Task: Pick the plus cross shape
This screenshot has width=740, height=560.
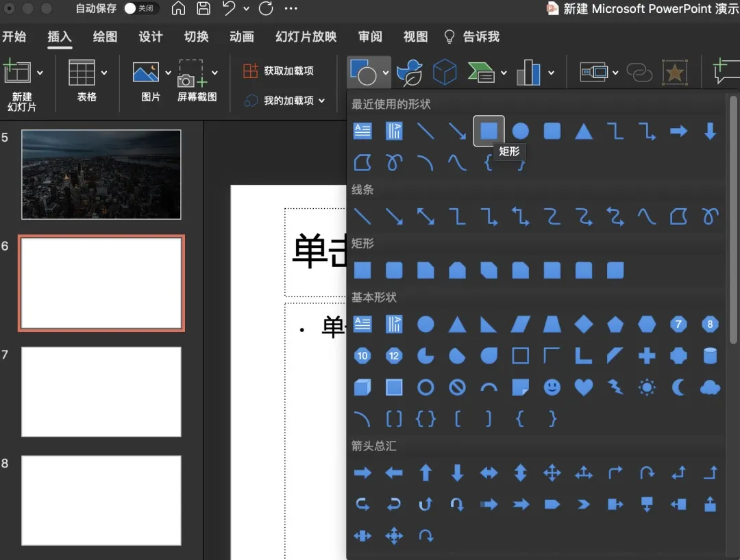Action: [647, 355]
